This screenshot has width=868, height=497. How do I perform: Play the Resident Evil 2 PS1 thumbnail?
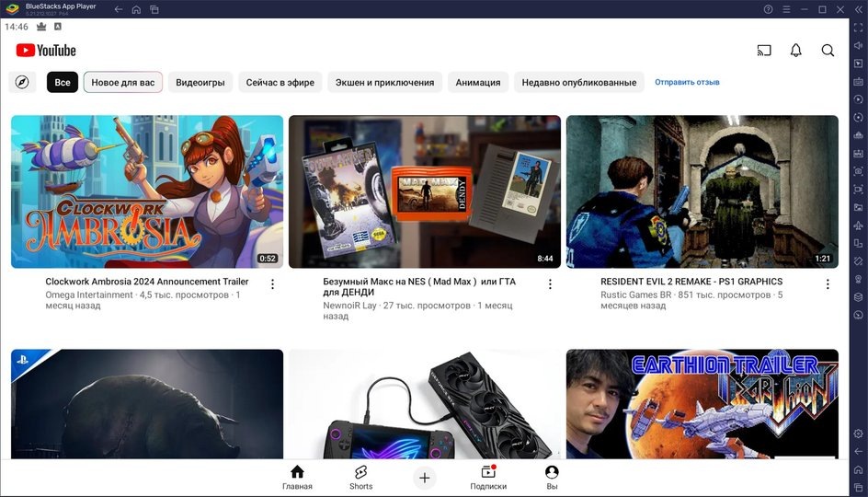click(x=702, y=191)
